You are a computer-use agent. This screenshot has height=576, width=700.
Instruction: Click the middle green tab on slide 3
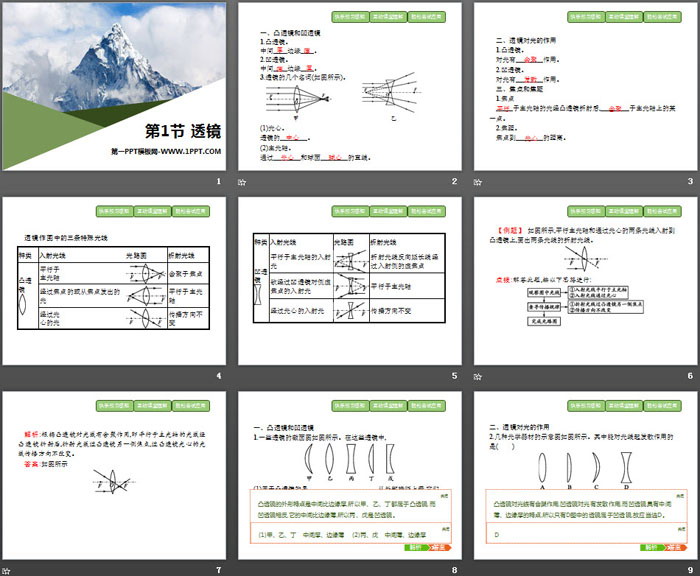point(624,17)
